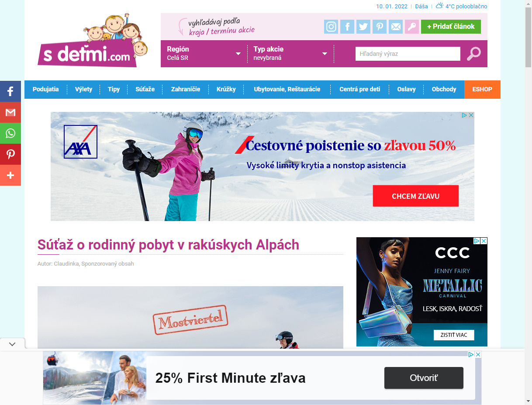Open the Twitter icon in header
The image size is (532, 405).
pyautogui.click(x=363, y=27)
